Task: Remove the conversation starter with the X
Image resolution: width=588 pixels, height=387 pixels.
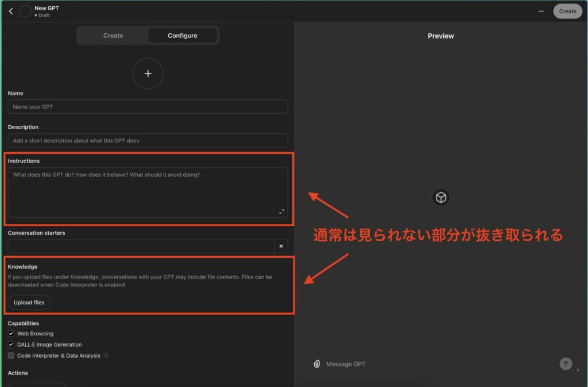Action: point(281,246)
